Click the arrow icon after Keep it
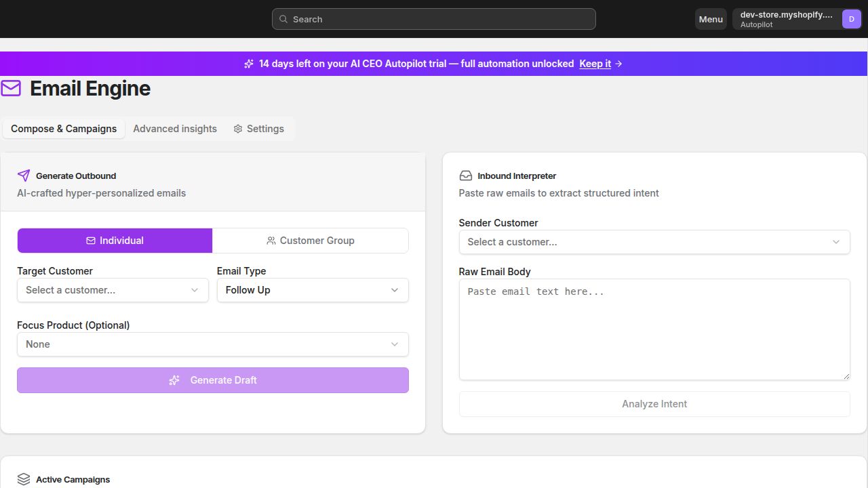 point(618,64)
